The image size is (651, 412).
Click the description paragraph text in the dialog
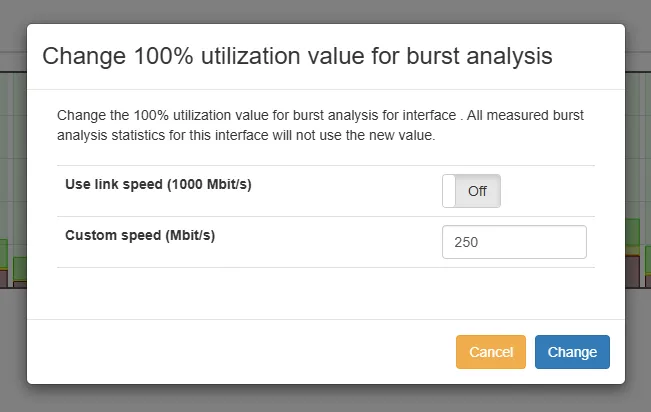pyautogui.click(x=320, y=125)
